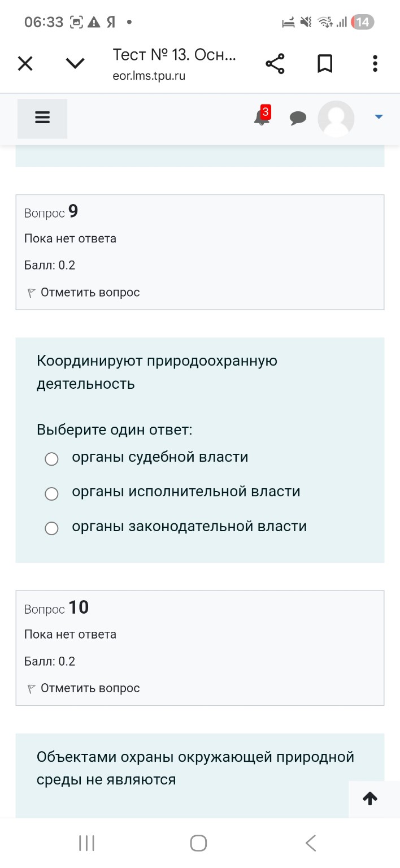Image resolution: width=400 pixels, height=868 pixels.
Task: Open the hamburger navigation menu
Action: tap(42, 118)
